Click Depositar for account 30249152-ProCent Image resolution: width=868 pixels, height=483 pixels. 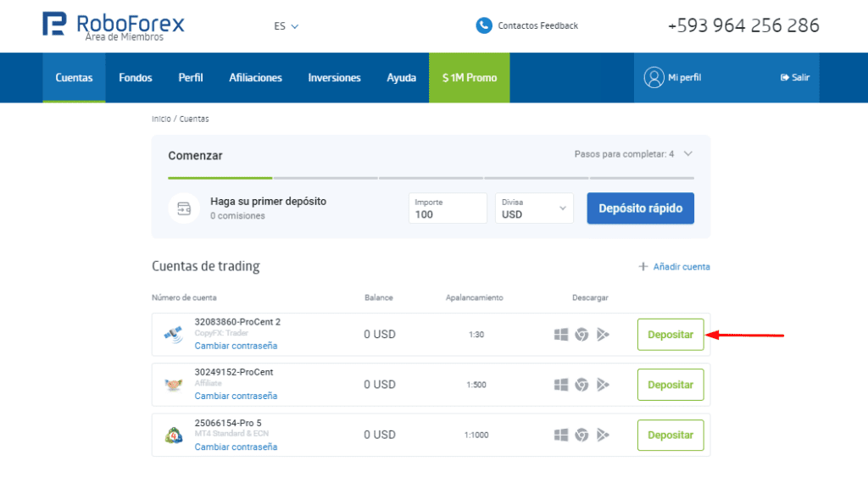pos(670,385)
